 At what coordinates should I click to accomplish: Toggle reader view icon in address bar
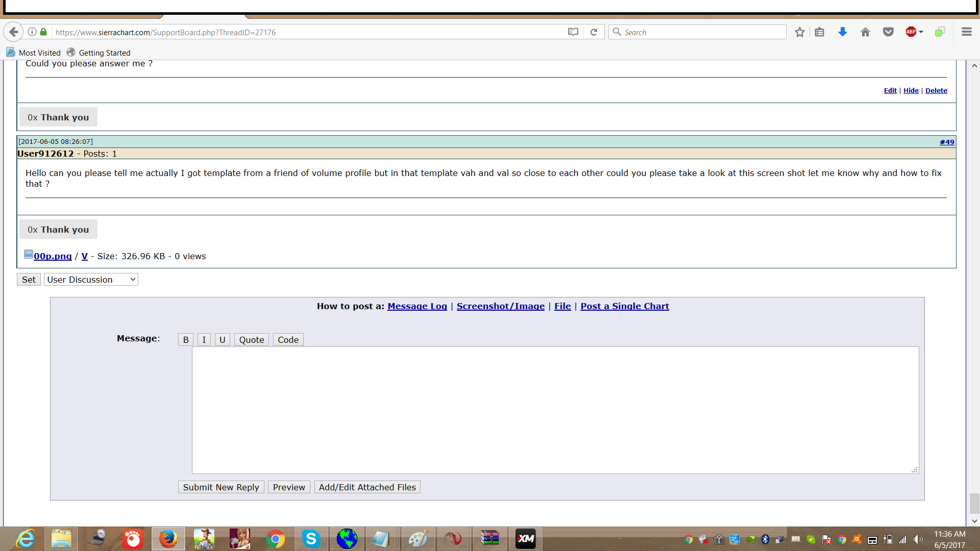[x=573, y=32]
